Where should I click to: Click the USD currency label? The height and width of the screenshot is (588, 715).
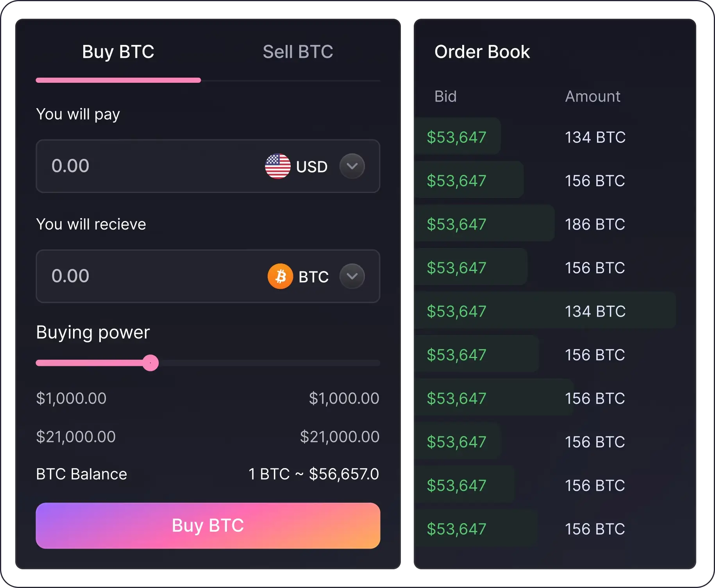[312, 167]
